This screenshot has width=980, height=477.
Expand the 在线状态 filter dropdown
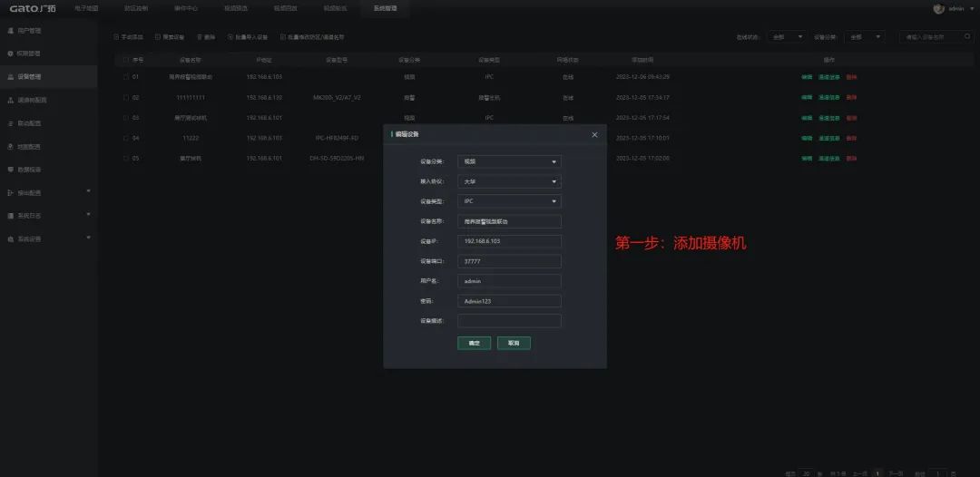[x=786, y=37]
